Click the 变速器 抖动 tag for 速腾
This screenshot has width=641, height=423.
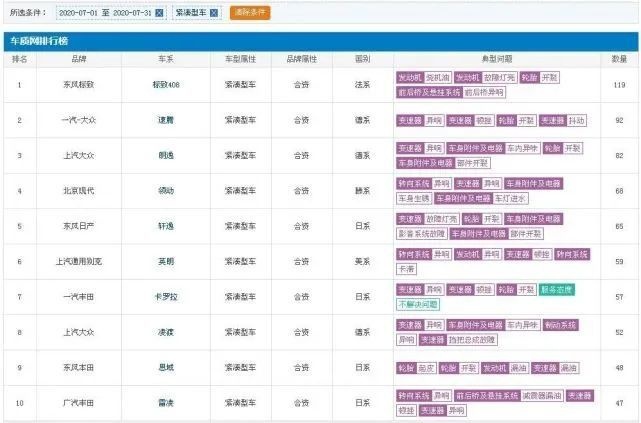click(563, 121)
